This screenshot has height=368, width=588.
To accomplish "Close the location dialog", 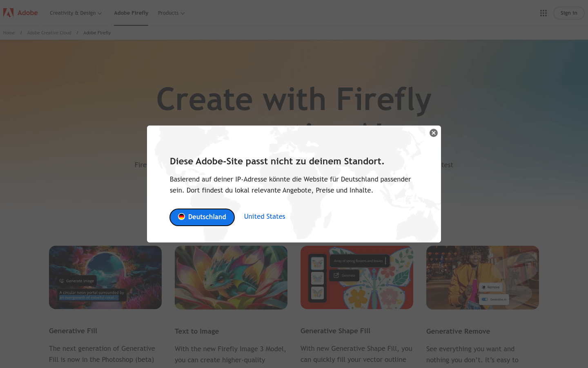I will (434, 133).
